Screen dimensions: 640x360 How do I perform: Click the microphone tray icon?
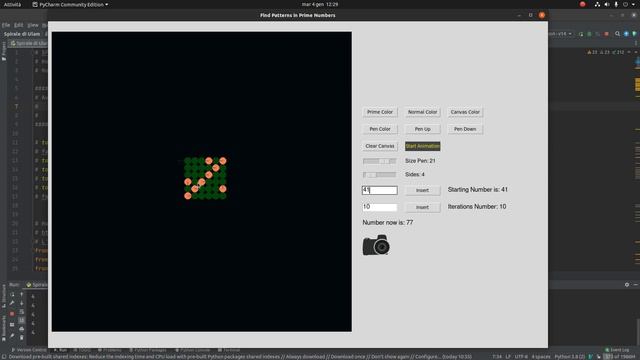tap(616, 4)
